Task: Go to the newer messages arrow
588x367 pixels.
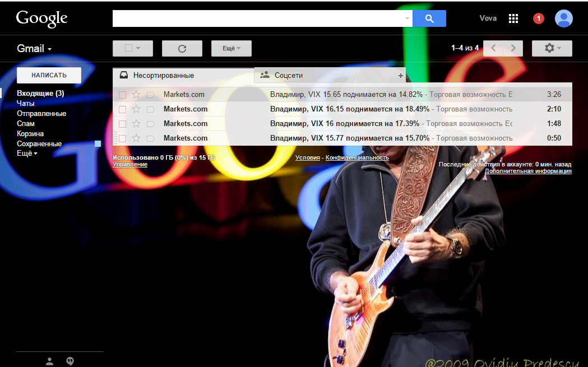Action: (493, 48)
